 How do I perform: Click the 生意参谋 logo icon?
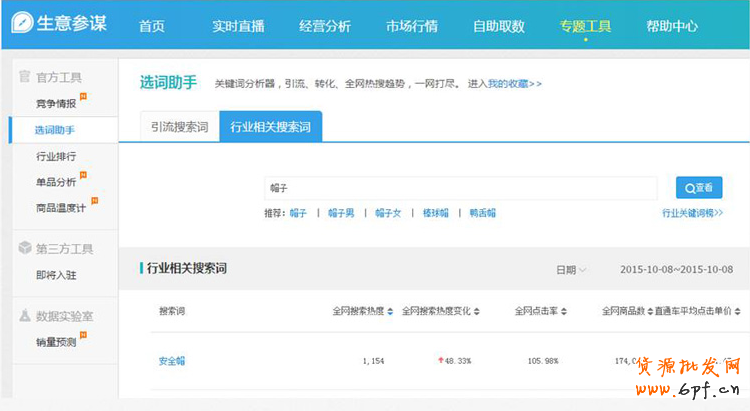(19, 25)
